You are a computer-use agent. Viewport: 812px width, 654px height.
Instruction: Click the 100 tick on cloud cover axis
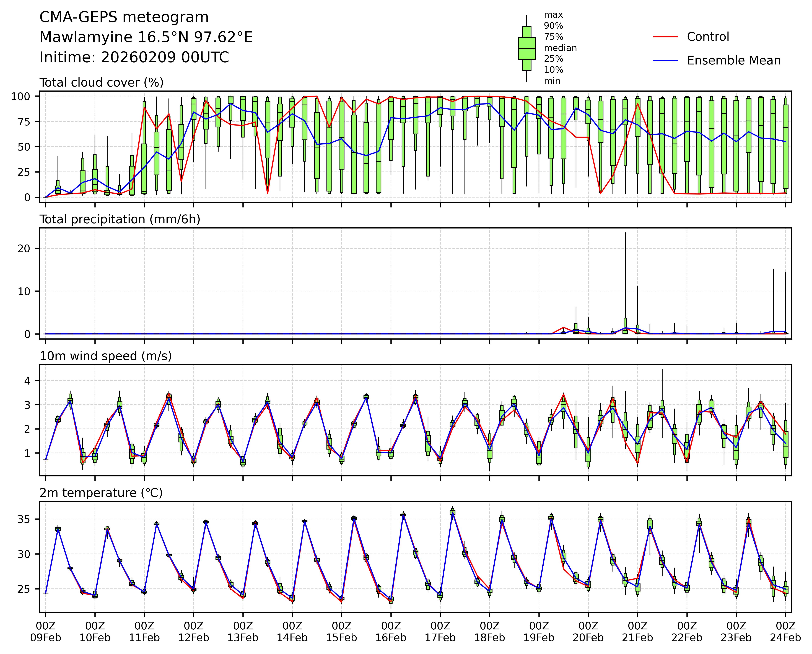[21, 96]
